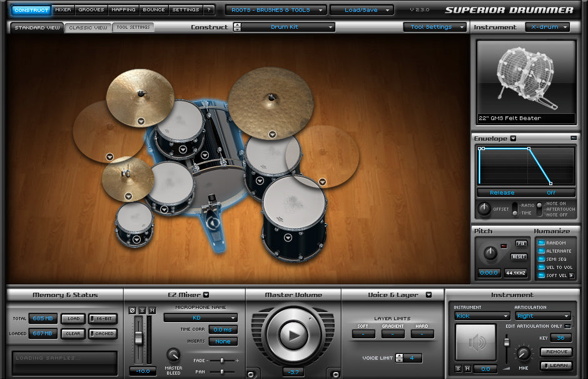Solo the KD microphone channel
Viewport: 588px width, 379px height.
(x=141, y=311)
